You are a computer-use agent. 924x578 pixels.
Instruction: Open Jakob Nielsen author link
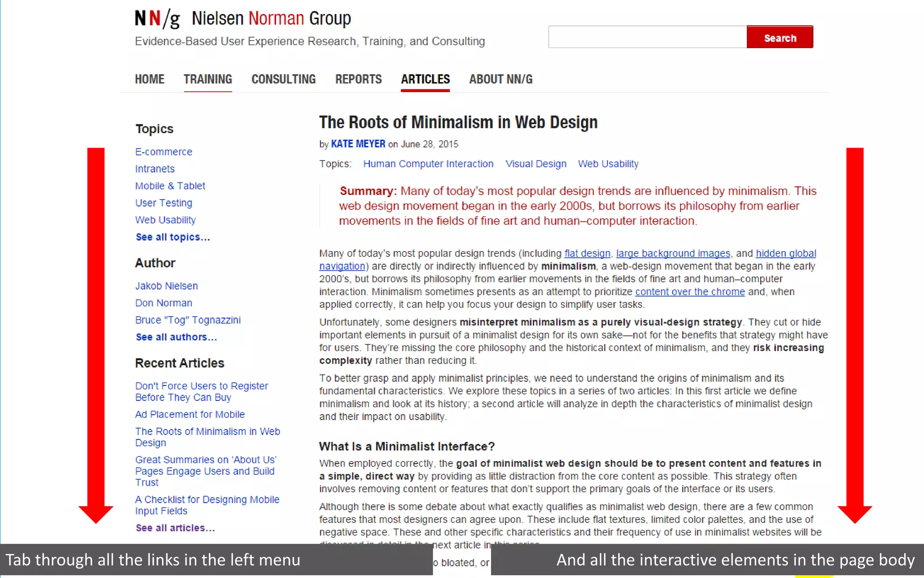coord(166,286)
